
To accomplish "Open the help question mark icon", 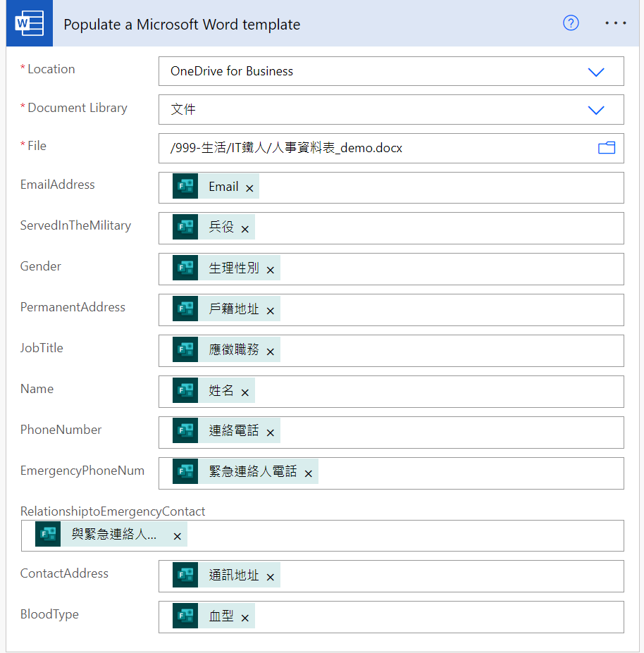I will (571, 23).
